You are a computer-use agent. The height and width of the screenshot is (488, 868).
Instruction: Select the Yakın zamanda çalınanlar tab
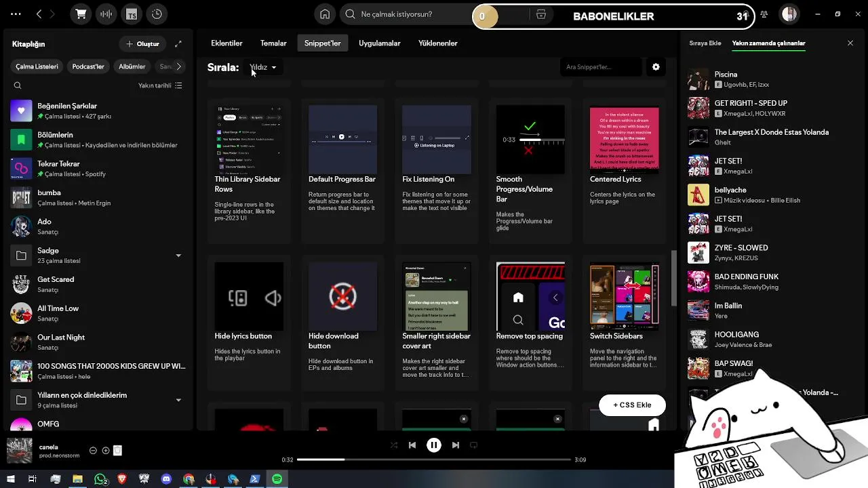769,43
